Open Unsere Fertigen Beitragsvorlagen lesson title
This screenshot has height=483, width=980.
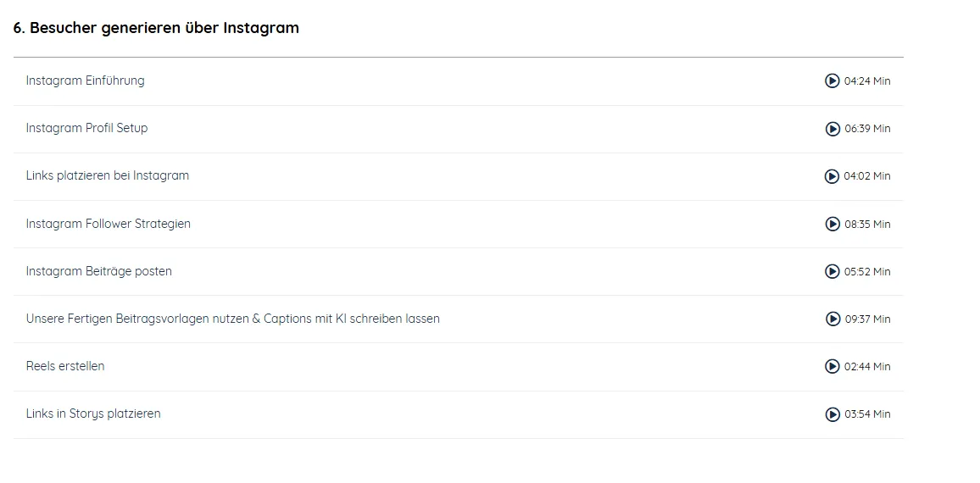coord(232,319)
